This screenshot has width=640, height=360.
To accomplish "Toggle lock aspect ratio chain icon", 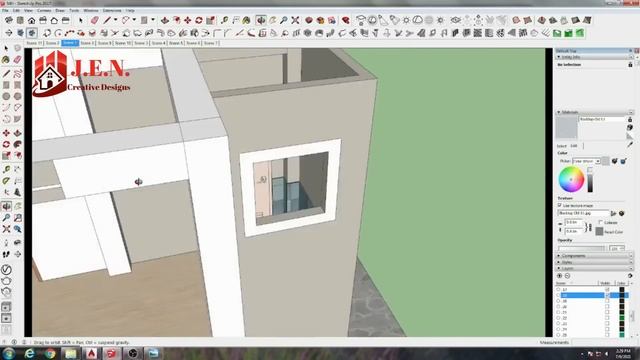I will point(589,227).
